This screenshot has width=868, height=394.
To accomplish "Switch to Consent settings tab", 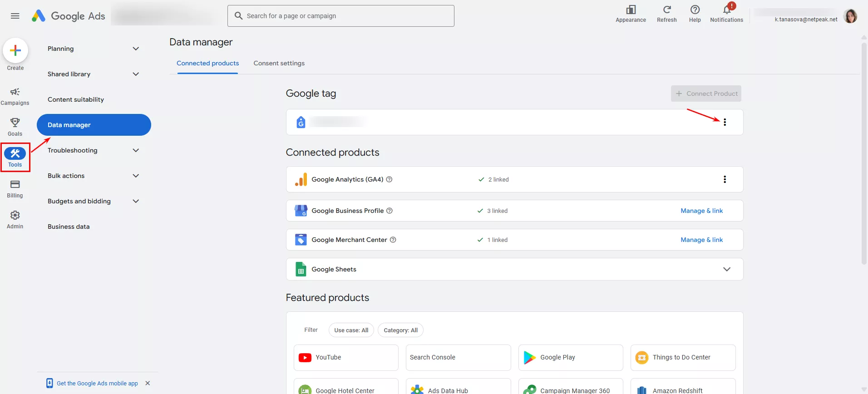I will (x=279, y=63).
